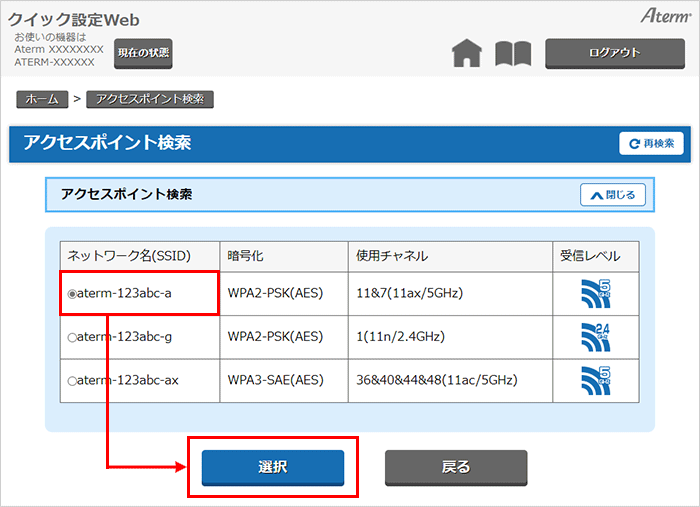Image resolution: width=700 pixels, height=507 pixels.
Task: Collapse the panel with 閉じる button
Action: 612,195
